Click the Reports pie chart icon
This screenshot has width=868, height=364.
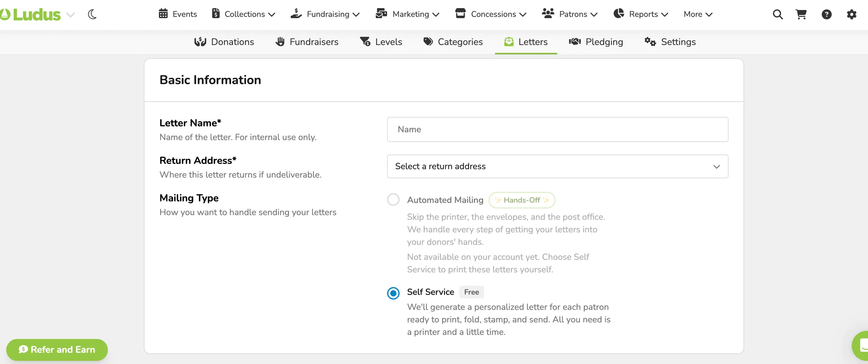[x=619, y=13]
